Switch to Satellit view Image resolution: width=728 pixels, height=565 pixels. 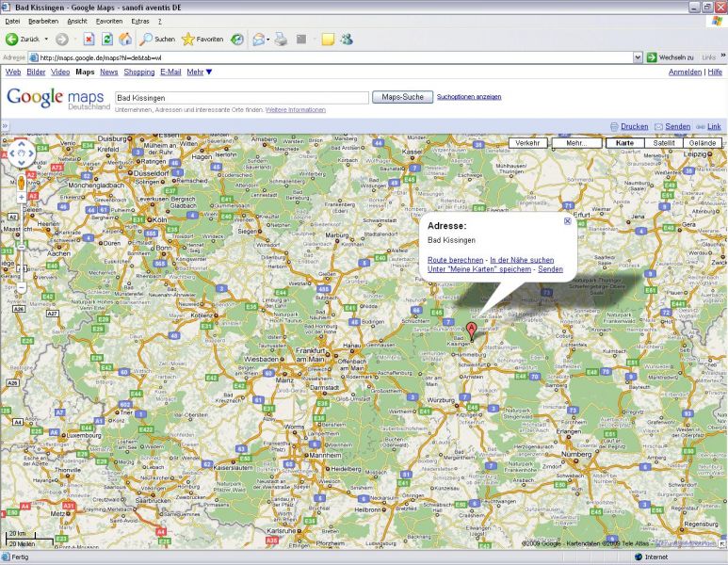(664, 143)
